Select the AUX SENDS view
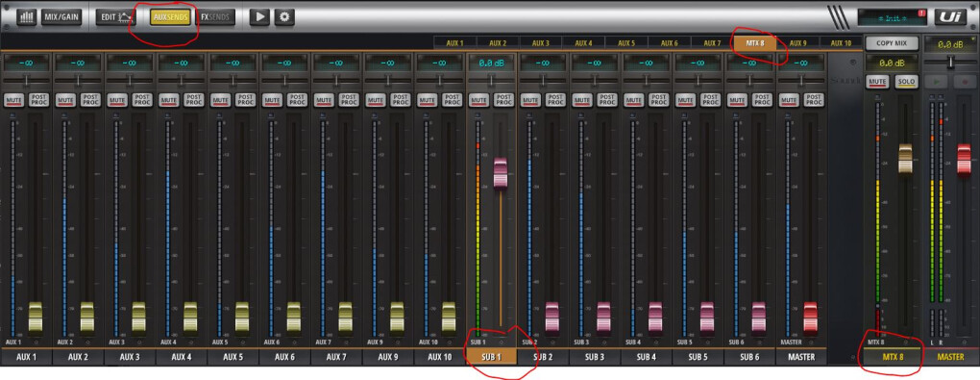 (171, 17)
